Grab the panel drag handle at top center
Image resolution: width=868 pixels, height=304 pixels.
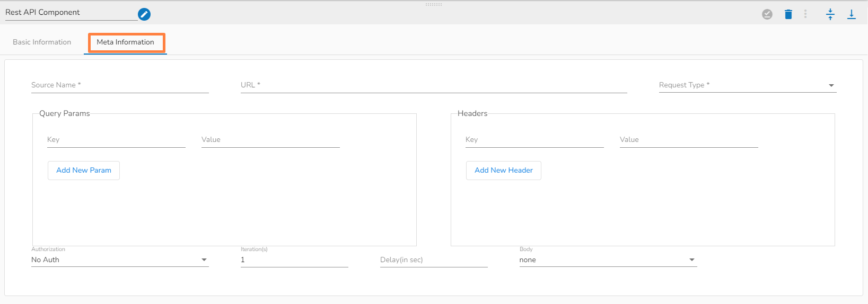pos(434,4)
